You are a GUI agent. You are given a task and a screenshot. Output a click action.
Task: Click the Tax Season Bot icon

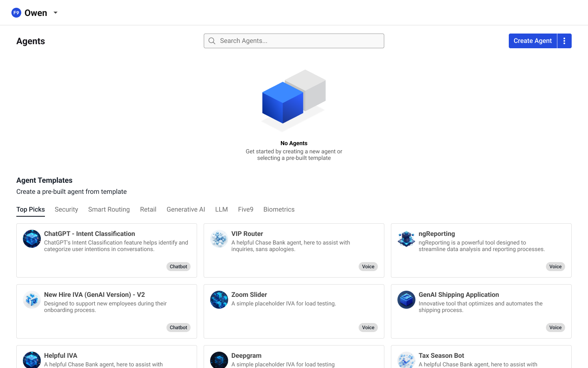[x=406, y=360]
